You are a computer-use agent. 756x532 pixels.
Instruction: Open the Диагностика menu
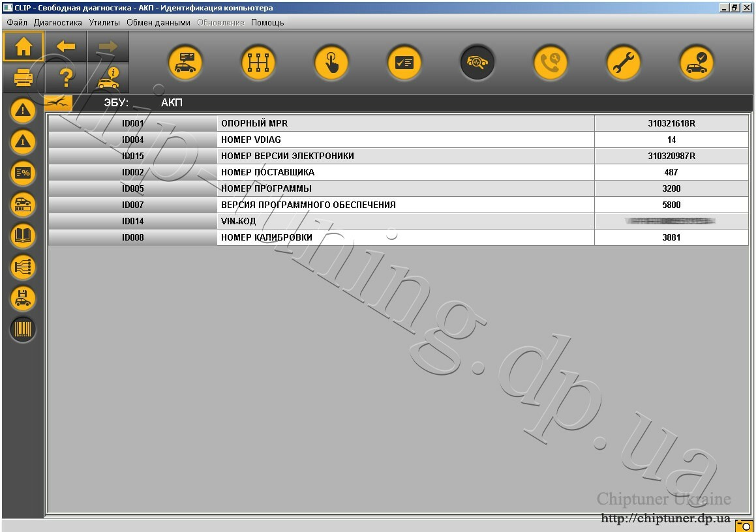pyautogui.click(x=58, y=23)
